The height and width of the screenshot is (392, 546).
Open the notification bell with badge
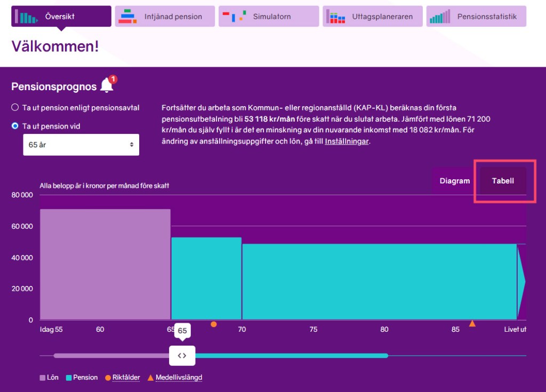(107, 85)
